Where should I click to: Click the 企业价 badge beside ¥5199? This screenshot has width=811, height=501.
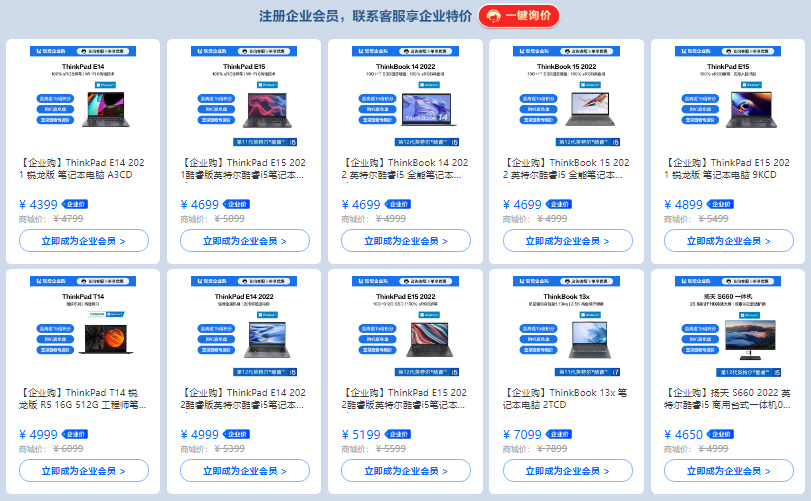[x=398, y=434]
